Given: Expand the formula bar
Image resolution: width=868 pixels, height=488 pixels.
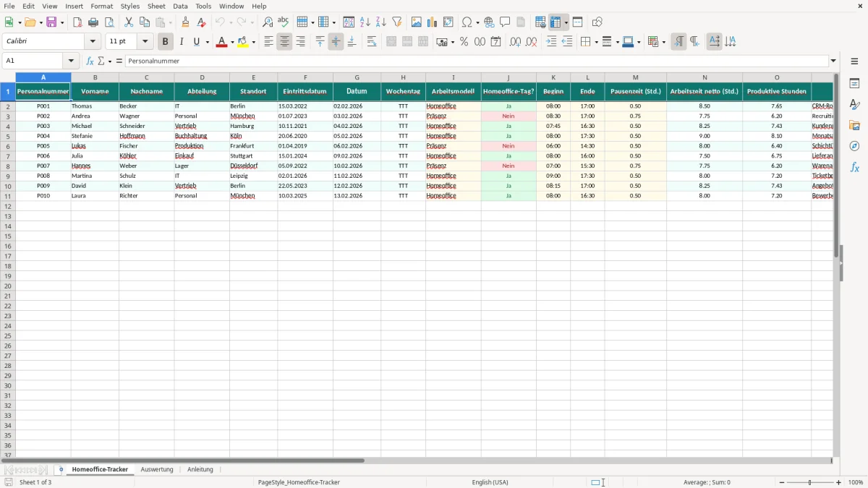Looking at the screenshot, I should (x=833, y=61).
